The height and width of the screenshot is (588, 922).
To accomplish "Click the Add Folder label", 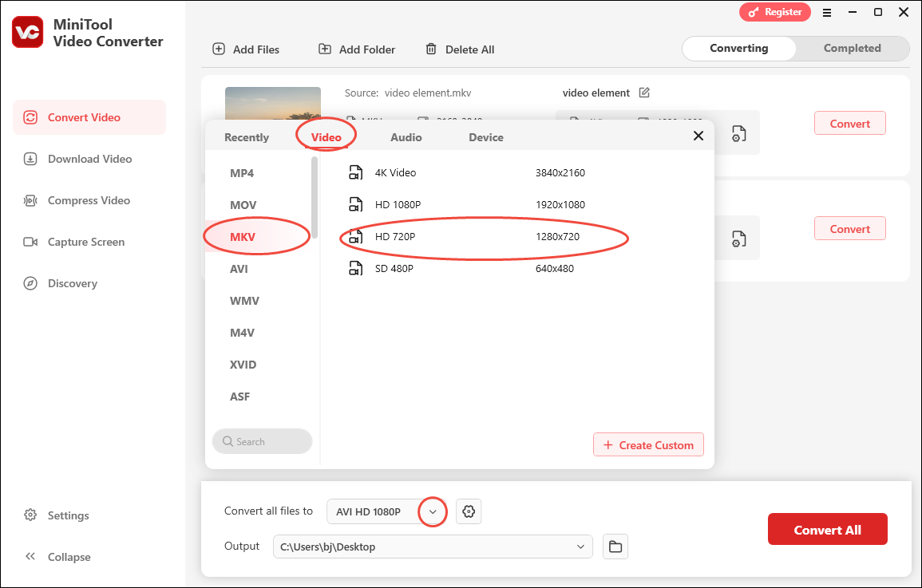I will 367,49.
